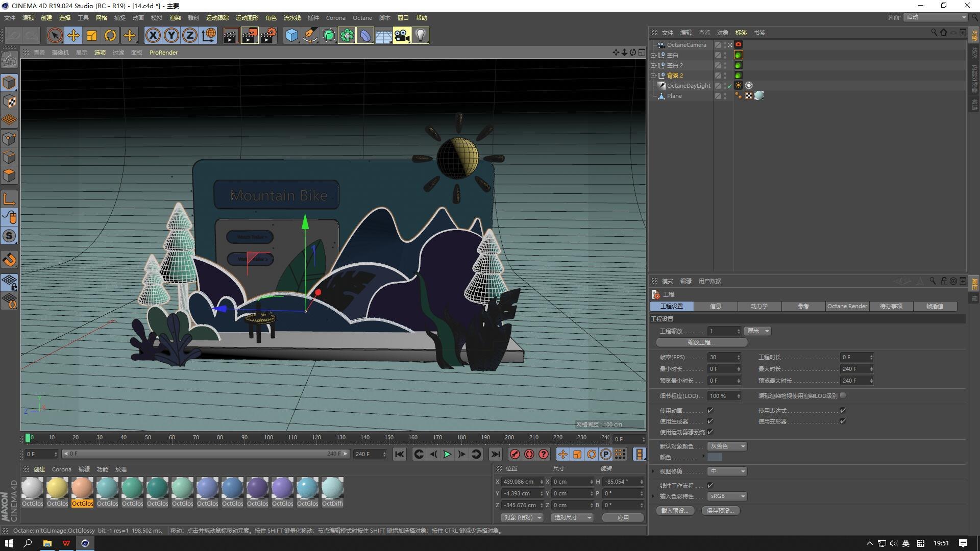Open the 默认对象颜色 dropdown
Screen dimensions: 980x551
[x=727, y=446]
